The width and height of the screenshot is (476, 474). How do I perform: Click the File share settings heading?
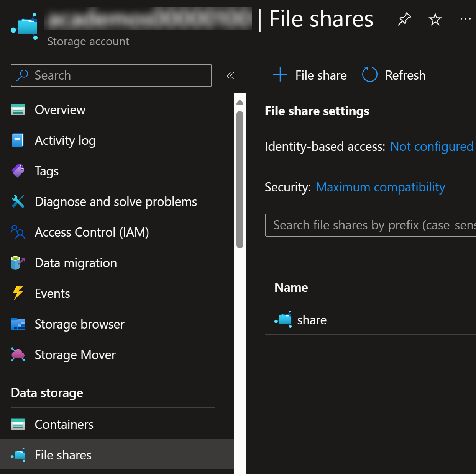(317, 111)
